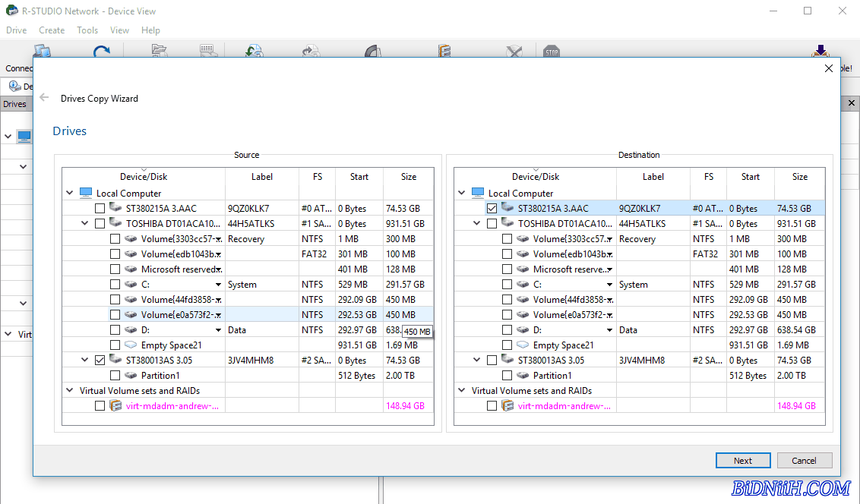Check Source virt-mdadm-andrew checkbox
This screenshot has width=860, height=504.
100,406
